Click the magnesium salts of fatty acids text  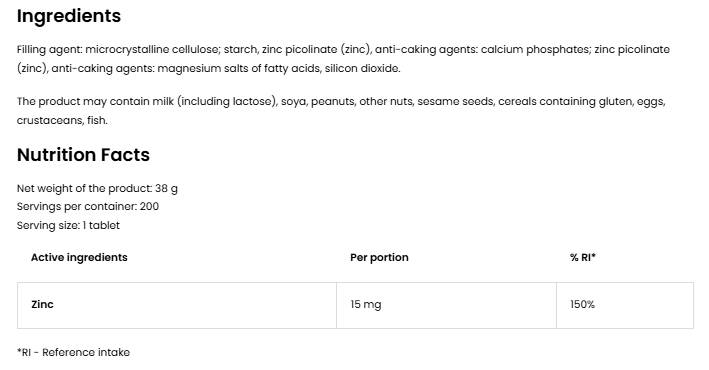239,68
